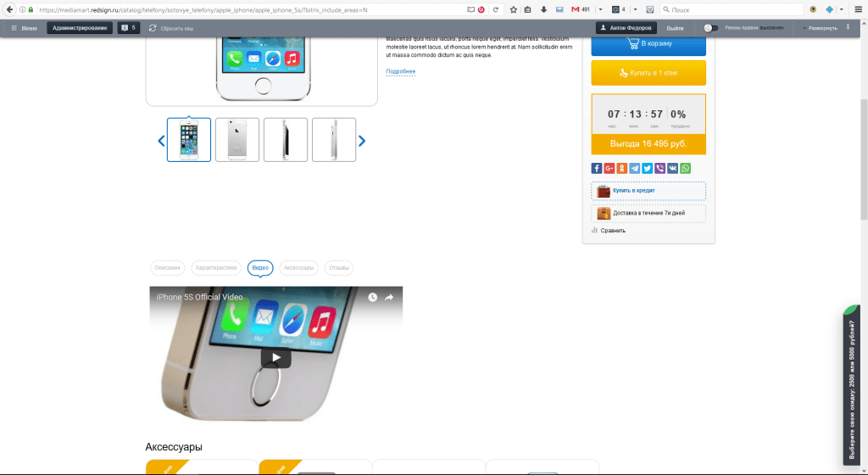Switch to the Аксессуары tab
Image resolution: width=868 pixels, height=475 pixels.
[298, 268]
